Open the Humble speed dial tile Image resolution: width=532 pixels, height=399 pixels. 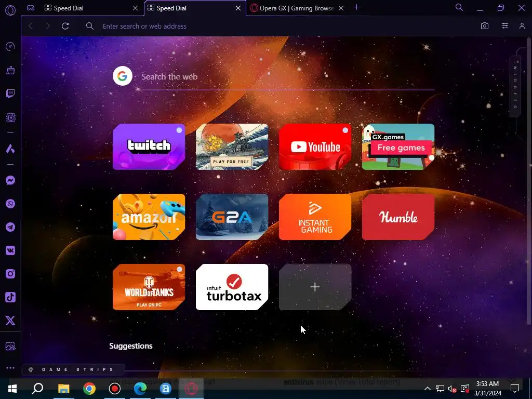[398, 217]
